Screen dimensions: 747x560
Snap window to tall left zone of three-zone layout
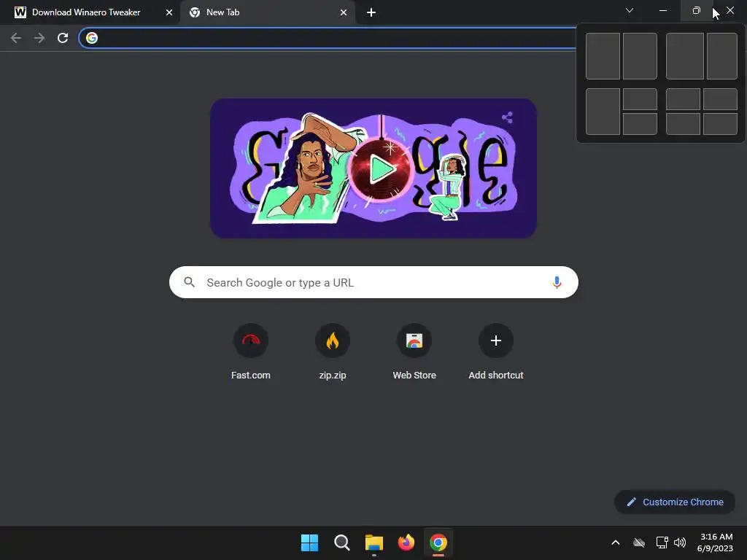point(603,112)
